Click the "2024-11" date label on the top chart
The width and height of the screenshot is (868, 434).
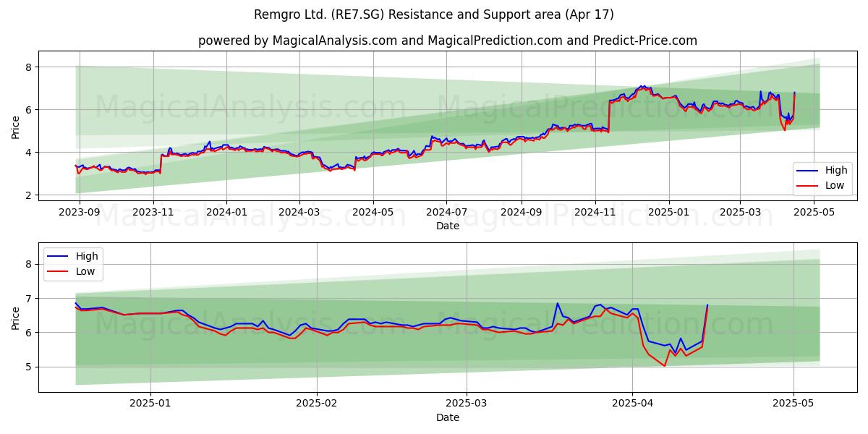pos(595,213)
